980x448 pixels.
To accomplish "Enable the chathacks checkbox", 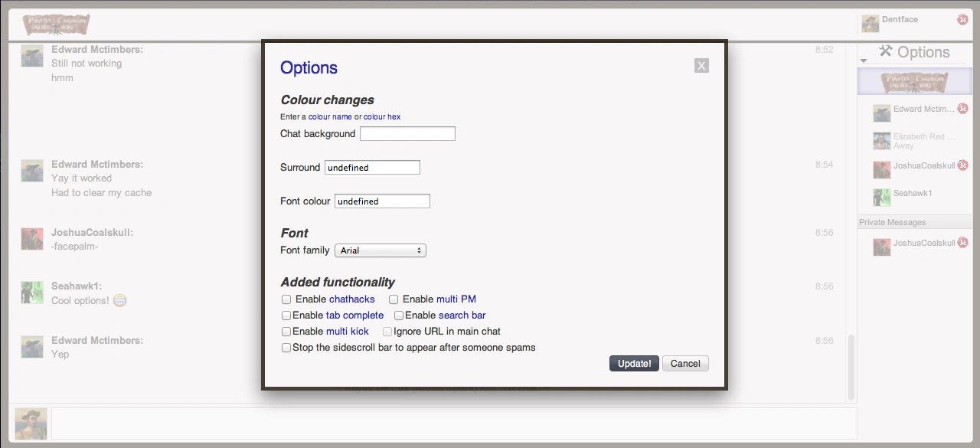I will (286, 299).
